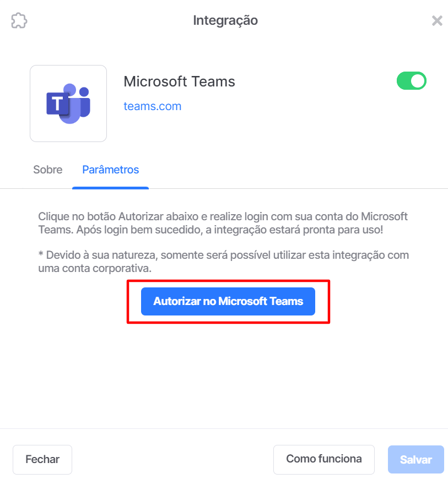The image size is (448, 479).
Task: Click the white knob of the green switch
Action: coord(418,81)
